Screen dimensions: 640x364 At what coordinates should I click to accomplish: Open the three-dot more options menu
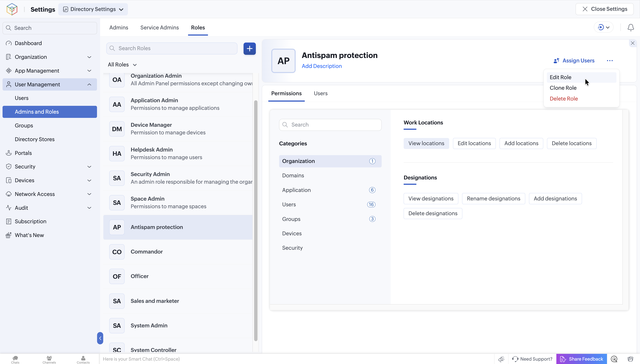point(610,61)
